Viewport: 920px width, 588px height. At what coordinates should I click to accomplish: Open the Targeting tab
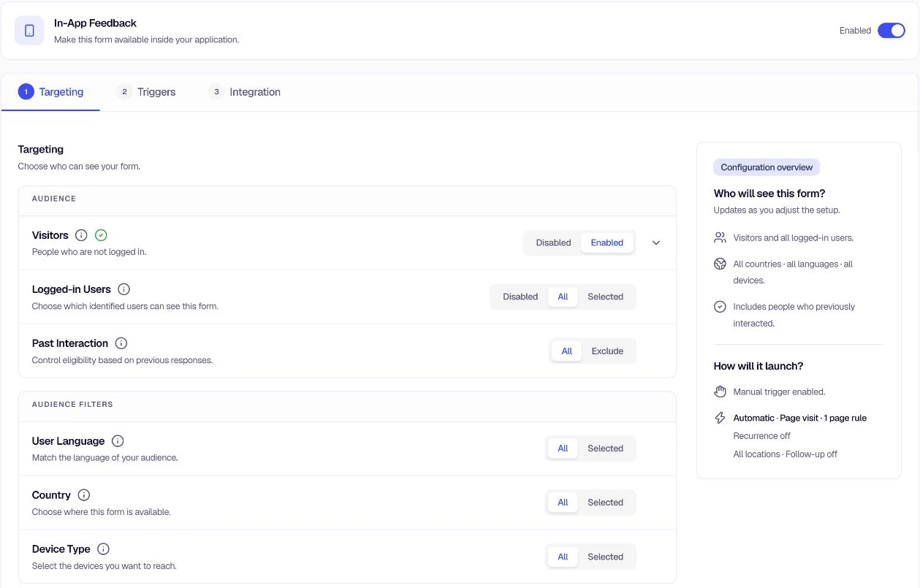click(50, 92)
